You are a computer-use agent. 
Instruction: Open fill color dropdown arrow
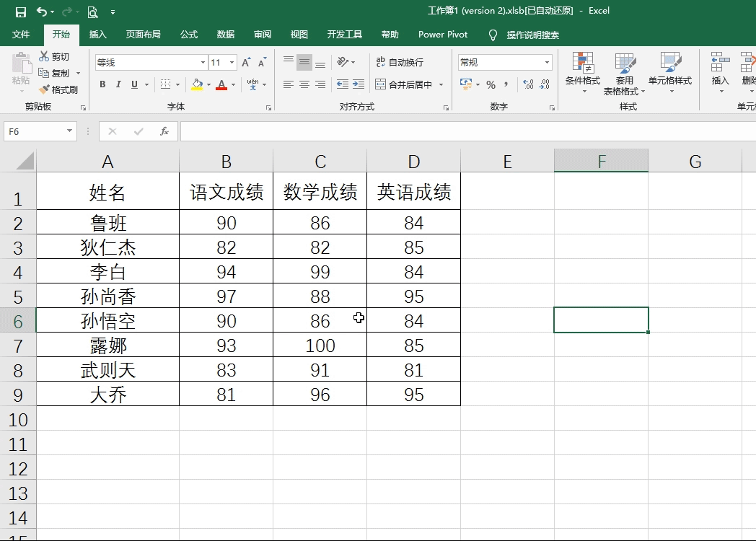pyautogui.click(x=208, y=85)
